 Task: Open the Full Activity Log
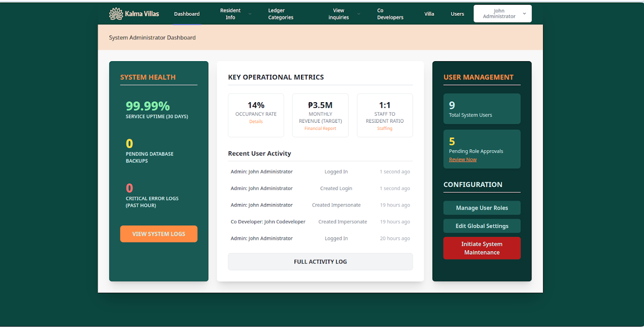(x=320, y=262)
